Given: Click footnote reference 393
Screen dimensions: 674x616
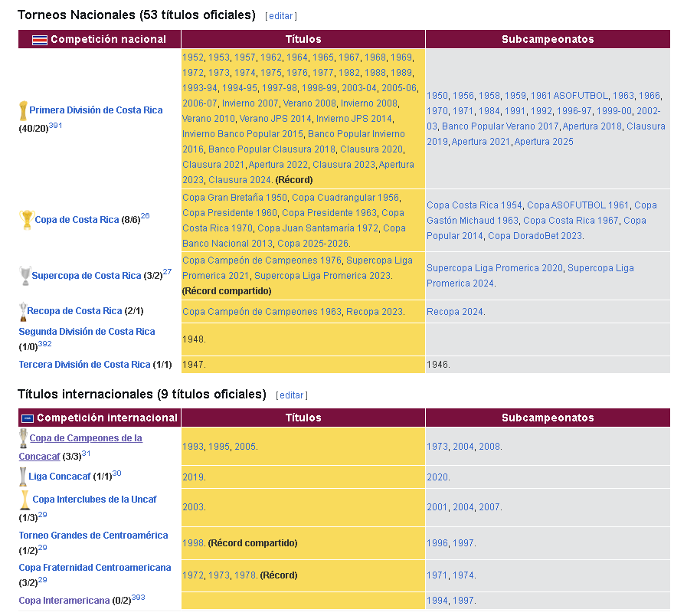Looking at the screenshot, I should [x=139, y=598].
